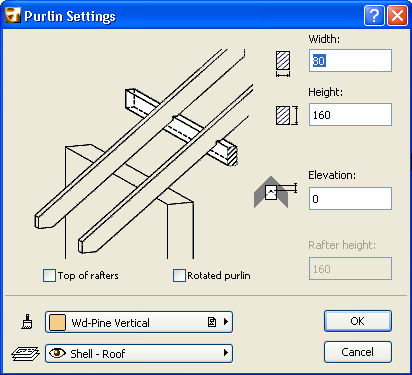Click the texture icon in material dropdown
Image resolution: width=412 pixels, height=375 pixels.
point(212,322)
